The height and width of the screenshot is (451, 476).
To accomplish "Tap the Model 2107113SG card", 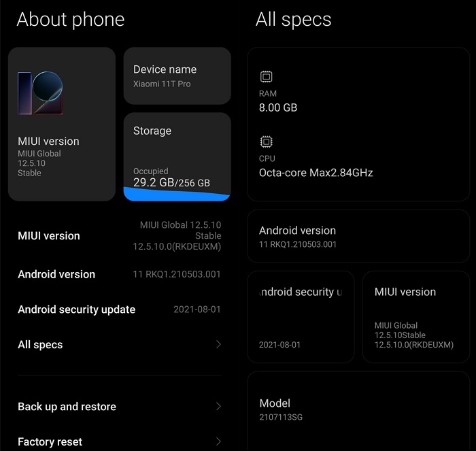I will pyautogui.click(x=358, y=411).
